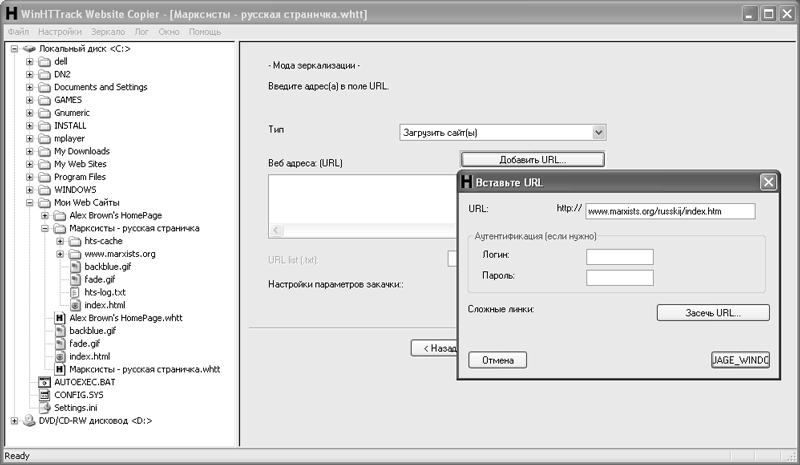Expand the hts-cache folder node
This screenshot has width=800, height=465.
60,241
